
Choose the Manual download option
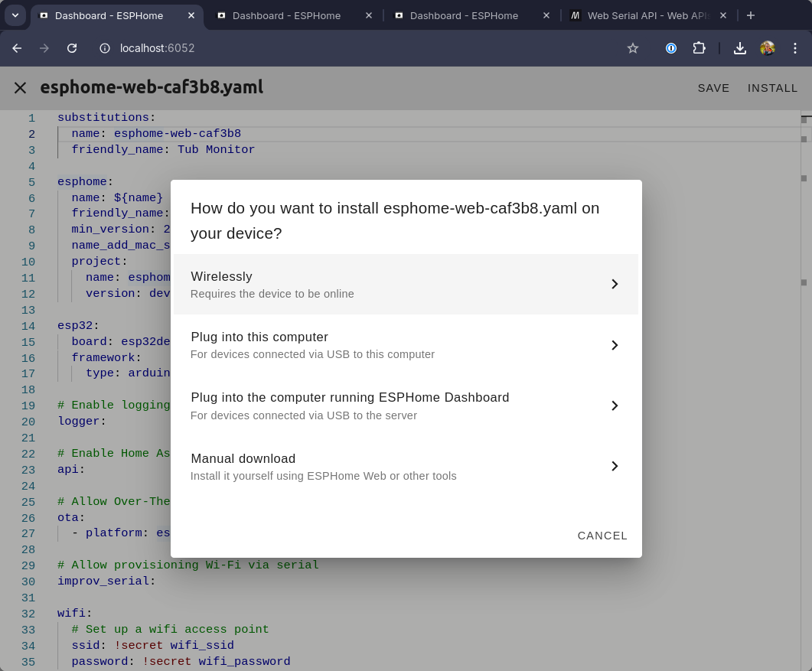[x=406, y=466]
